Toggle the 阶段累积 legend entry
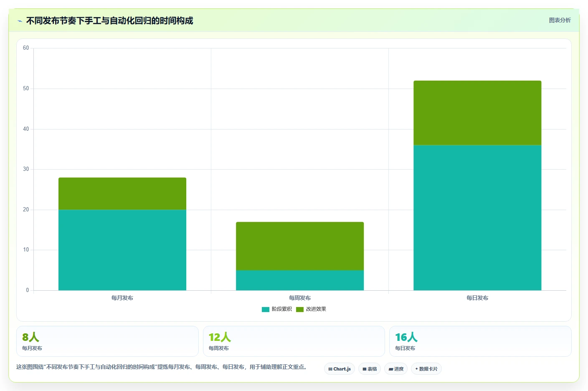This screenshot has height=391, width=588. 277,309
